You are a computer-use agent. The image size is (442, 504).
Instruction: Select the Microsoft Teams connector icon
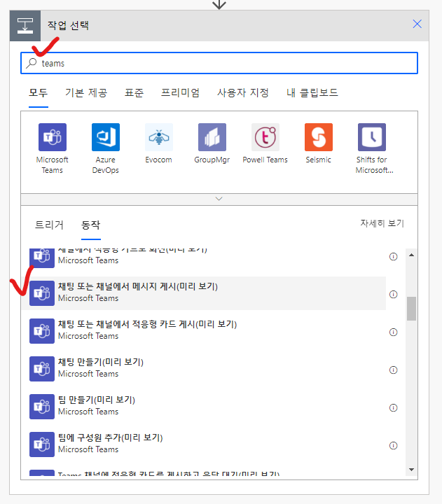click(53, 137)
